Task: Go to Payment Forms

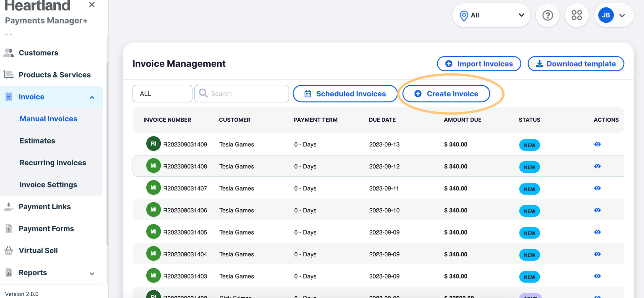Action: click(46, 228)
